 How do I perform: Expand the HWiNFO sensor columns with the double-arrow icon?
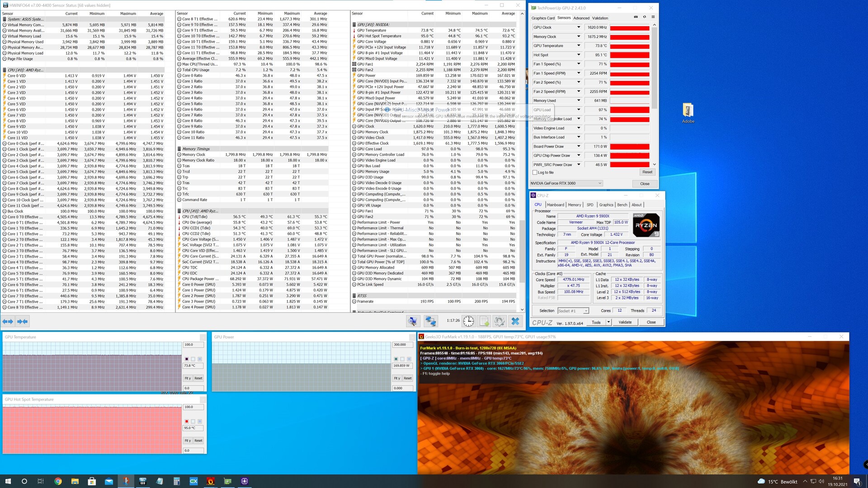click(8, 321)
